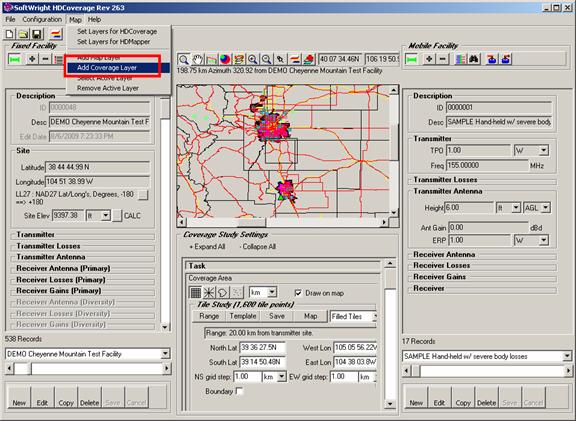Click the last red layered icon in map toolbar
Image resolution: width=576 pixels, height=421 pixels.
[309, 59]
